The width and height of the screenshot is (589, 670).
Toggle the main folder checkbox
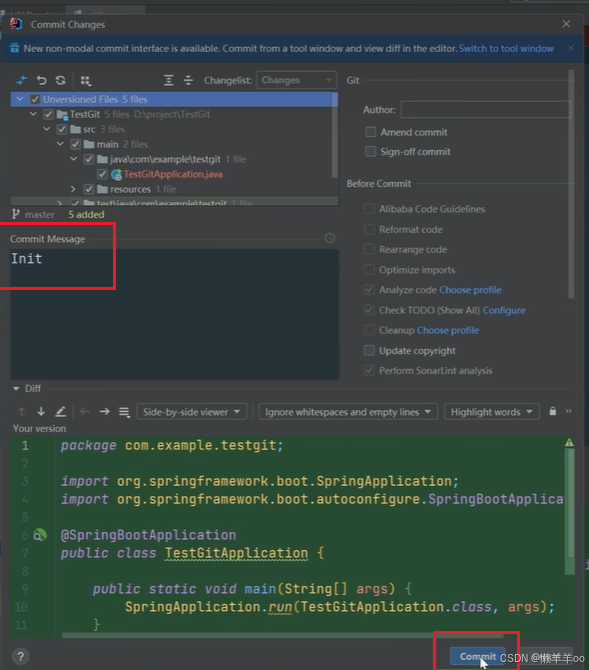click(x=75, y=144)
